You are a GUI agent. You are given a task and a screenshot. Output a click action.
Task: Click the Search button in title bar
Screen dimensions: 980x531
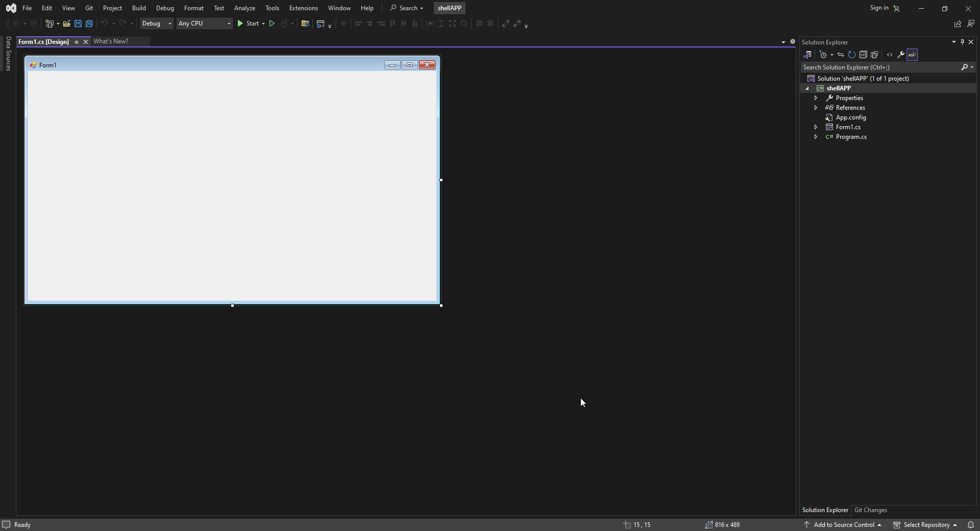click(406, 8)
